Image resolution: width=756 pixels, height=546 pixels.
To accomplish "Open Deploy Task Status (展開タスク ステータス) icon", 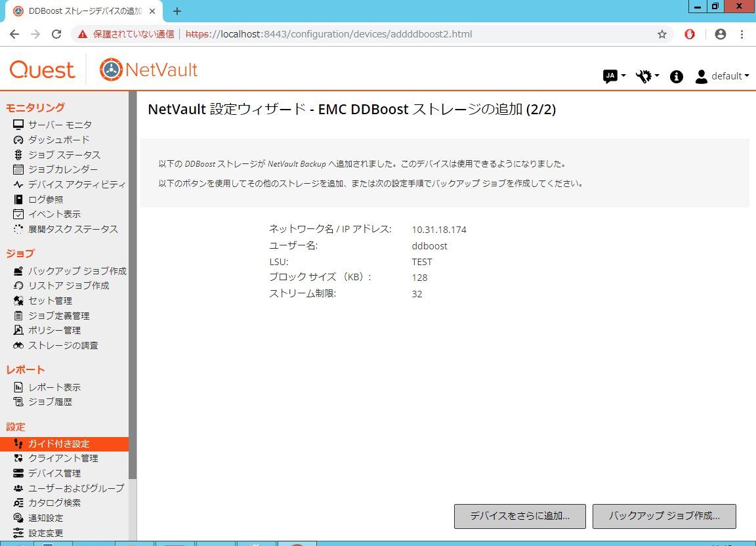I will tap(18, 229).
